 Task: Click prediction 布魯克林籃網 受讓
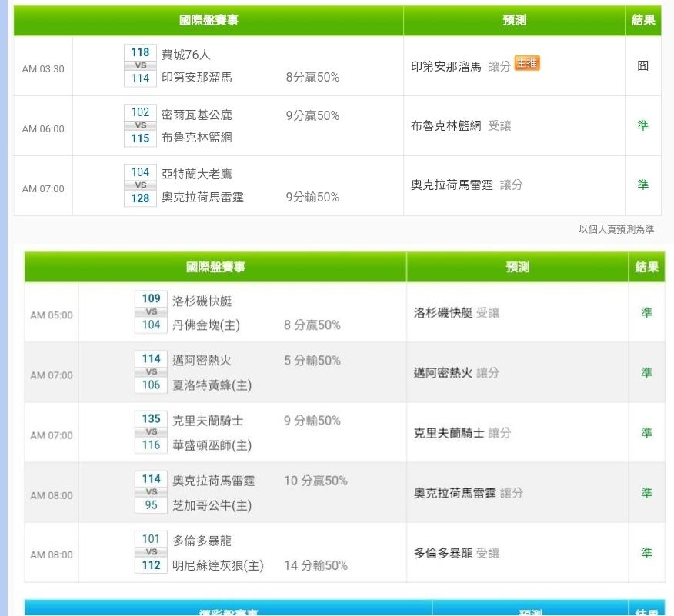coord(461,125)
